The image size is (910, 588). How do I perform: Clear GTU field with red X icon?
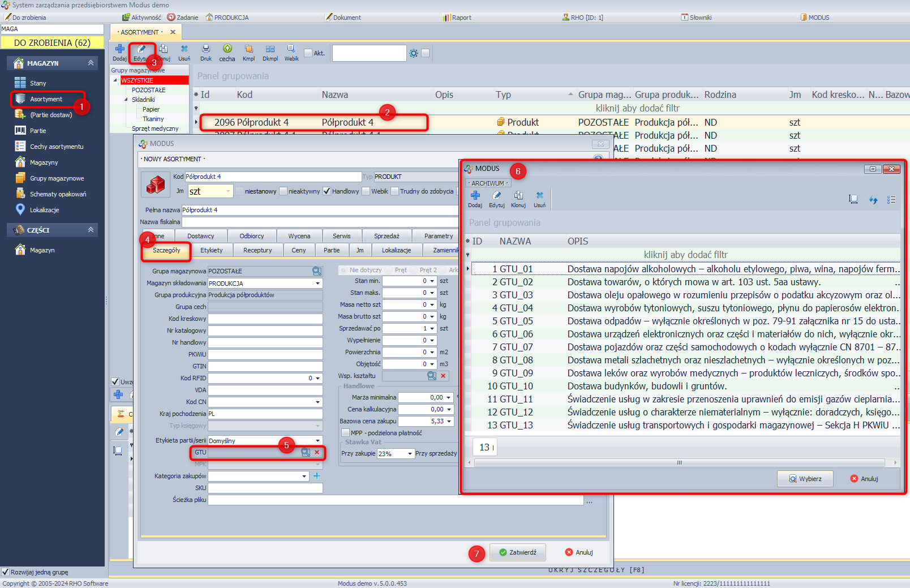(x=317, y=452)
